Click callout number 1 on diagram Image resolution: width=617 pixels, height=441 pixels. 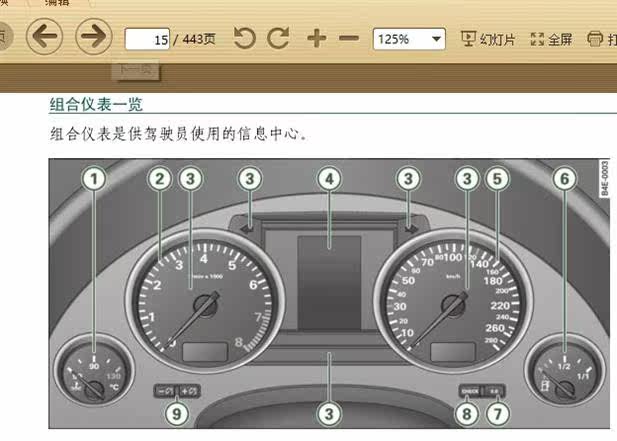click(94, 179)
